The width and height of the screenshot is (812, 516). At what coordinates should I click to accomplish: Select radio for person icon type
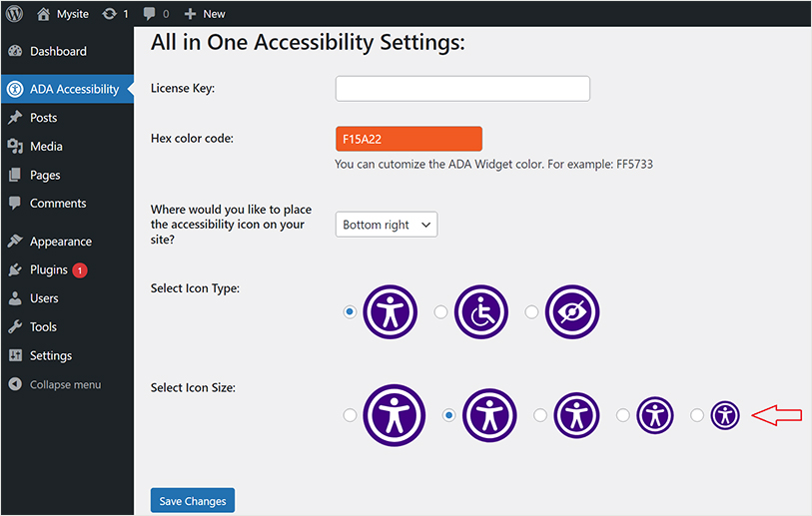click(350, 312)
